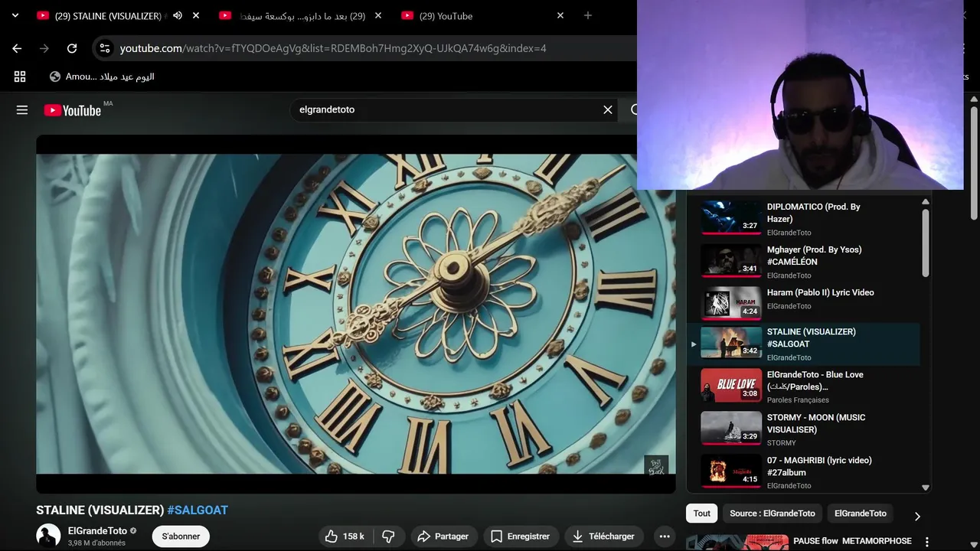Image resolution: width=980 pixels, height=551 pixels.
Task: Like the video with 158 k likes
Action: [x=344, y=536]
